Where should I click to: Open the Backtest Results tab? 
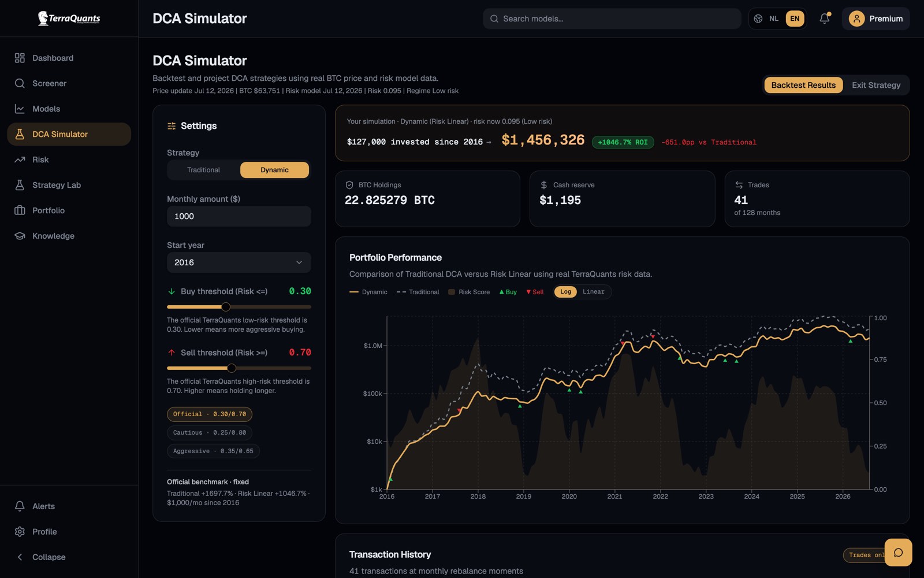click(803, 85)
